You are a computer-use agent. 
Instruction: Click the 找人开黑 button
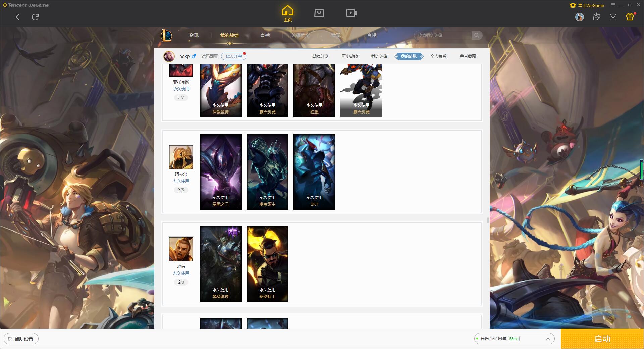(233, 56)
